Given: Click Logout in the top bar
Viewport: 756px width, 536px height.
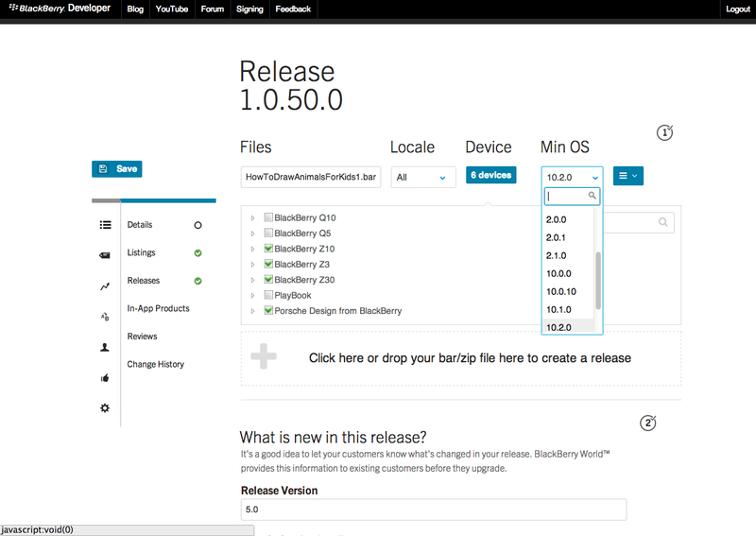Looking at the screenshot, I should 738,9.
